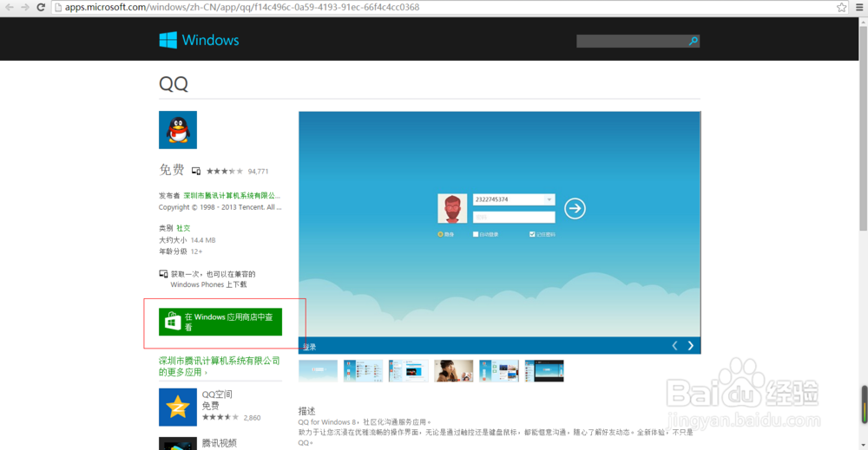Click the QQ penguin app icon

(x=178, y=130)
